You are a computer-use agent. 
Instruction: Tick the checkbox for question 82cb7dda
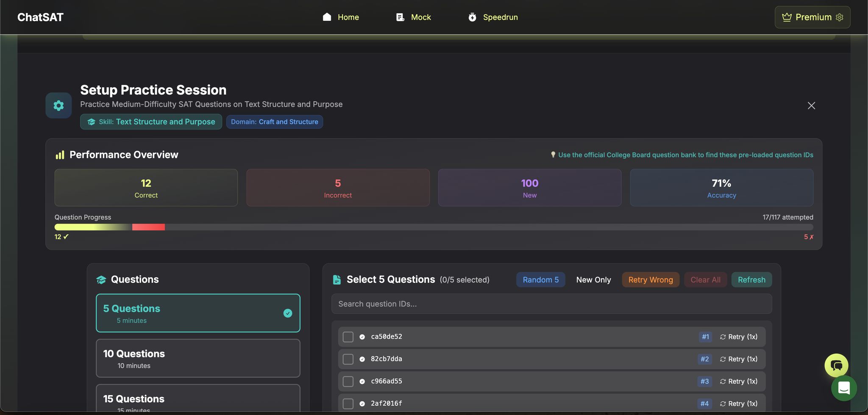pyautogui.click(x=348, y=359)
